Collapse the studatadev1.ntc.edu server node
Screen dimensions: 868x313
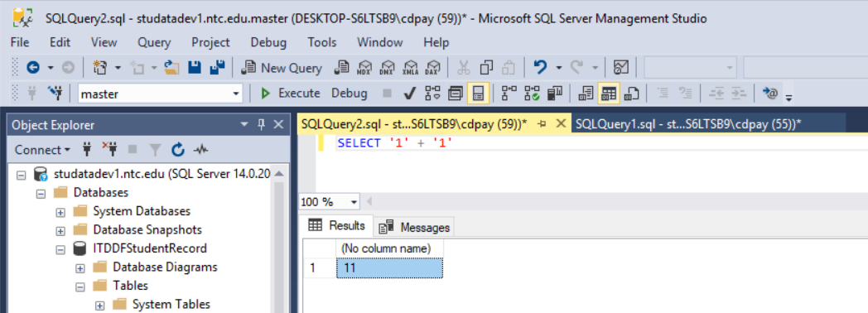21,175
